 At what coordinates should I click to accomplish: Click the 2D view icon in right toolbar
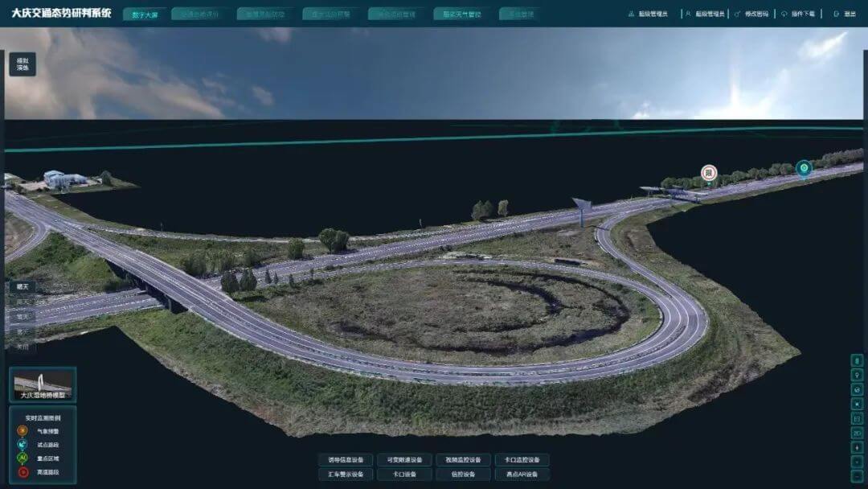858,433
